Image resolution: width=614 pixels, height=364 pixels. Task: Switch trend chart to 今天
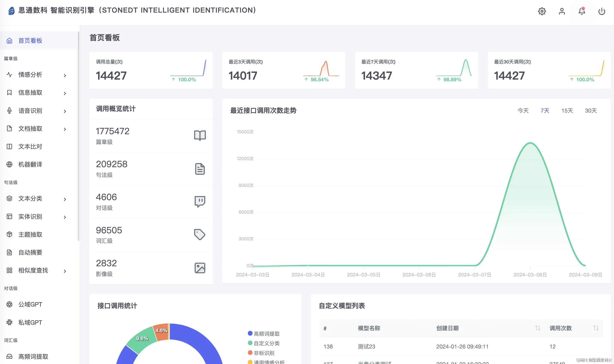tap(523, 111)
